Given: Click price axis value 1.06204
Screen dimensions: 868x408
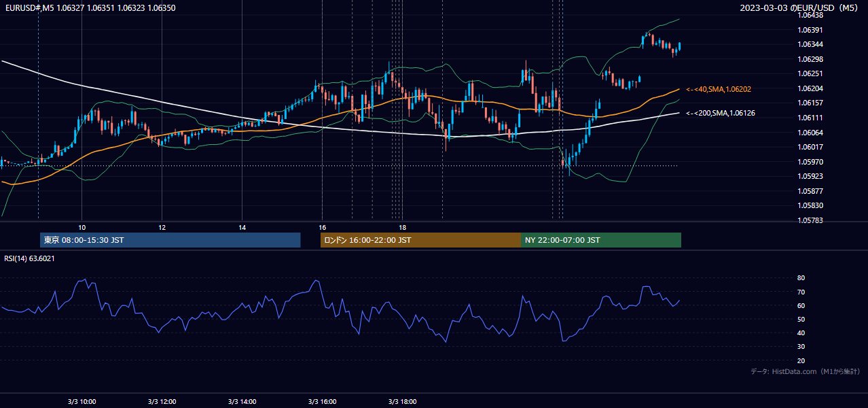Looking at the screenshot, I should pyautogui.click(x=810, y=88).
